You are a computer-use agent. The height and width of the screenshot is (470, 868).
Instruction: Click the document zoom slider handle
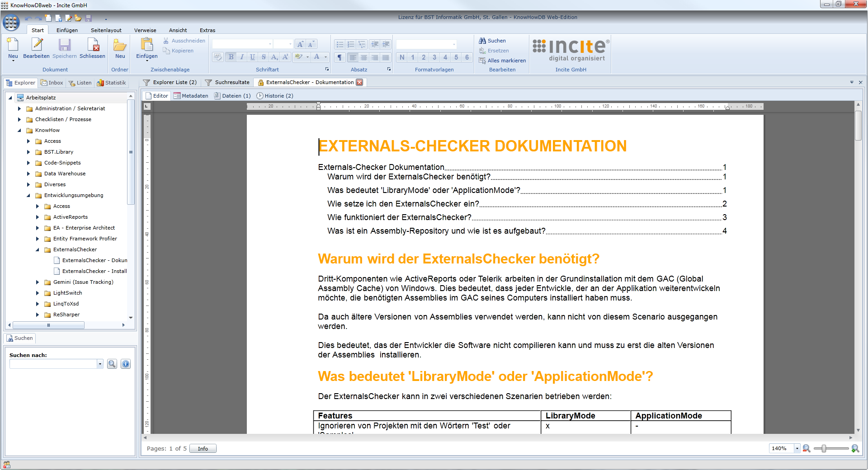pos(824,448)
